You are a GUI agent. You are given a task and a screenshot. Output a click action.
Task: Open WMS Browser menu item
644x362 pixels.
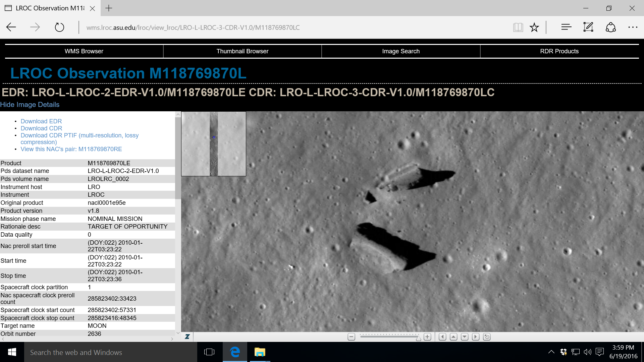[84, 51]
